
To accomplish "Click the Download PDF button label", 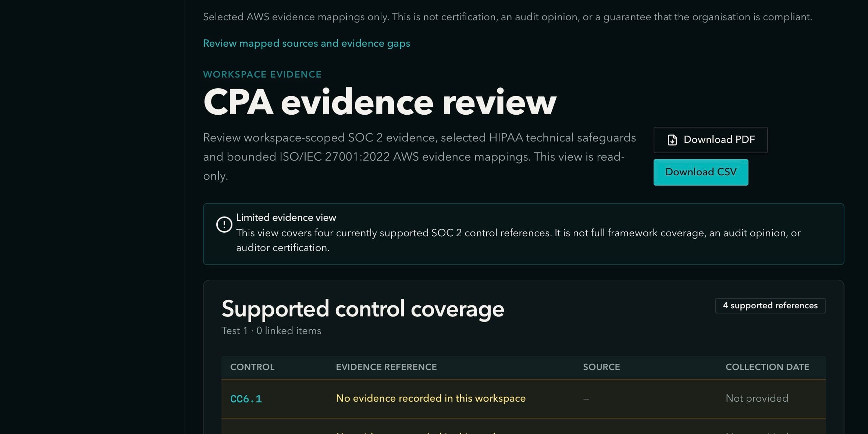I will pos(719,140).
